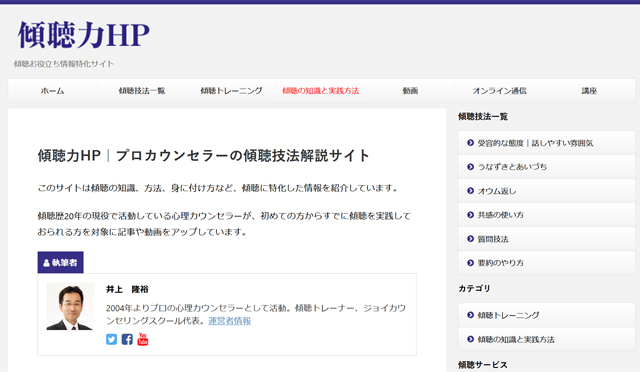Viewport: 640px width, 372px height.
Task: Click the arrow icon beside うなずきとあいづち
Action: [470, 167]
